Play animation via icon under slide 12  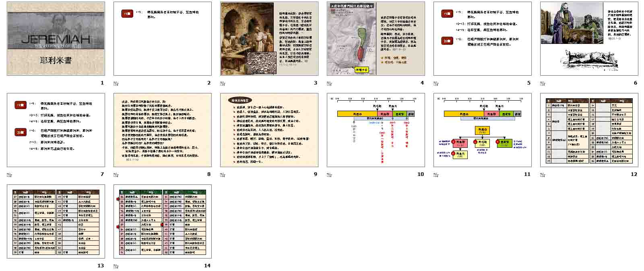543,175
